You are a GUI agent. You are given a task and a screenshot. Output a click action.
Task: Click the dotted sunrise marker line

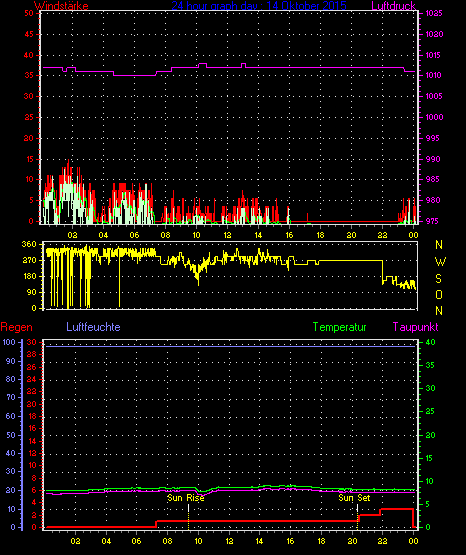click(189, 517)
